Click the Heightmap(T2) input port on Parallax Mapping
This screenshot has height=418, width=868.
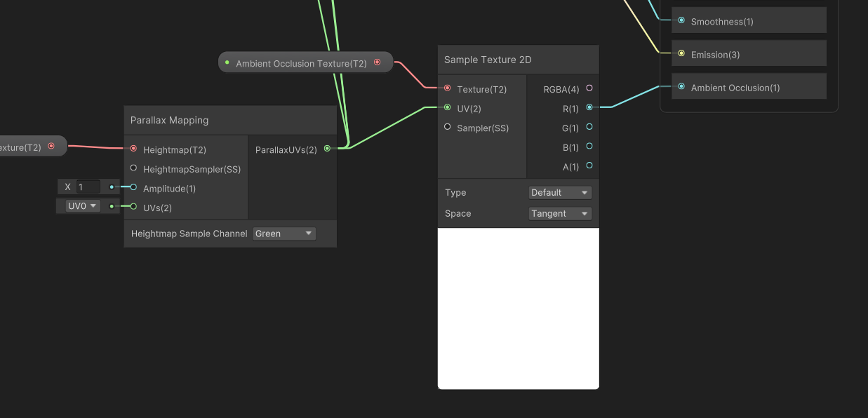133,149
